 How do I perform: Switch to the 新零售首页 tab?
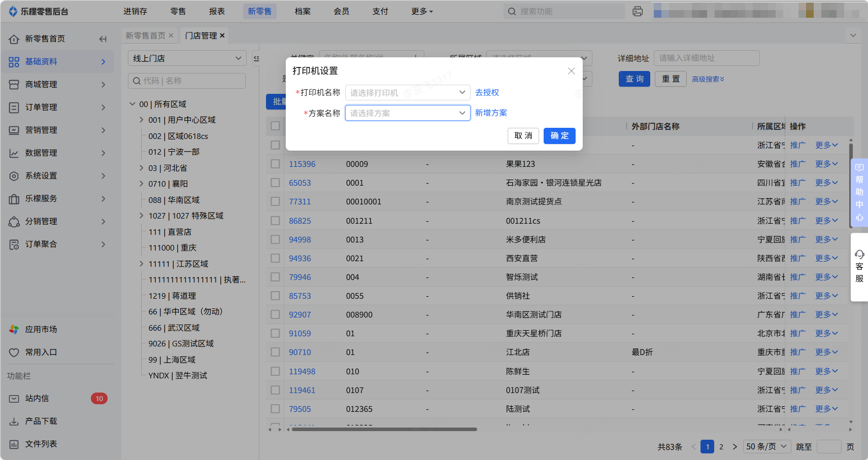(x=145, y=36)
